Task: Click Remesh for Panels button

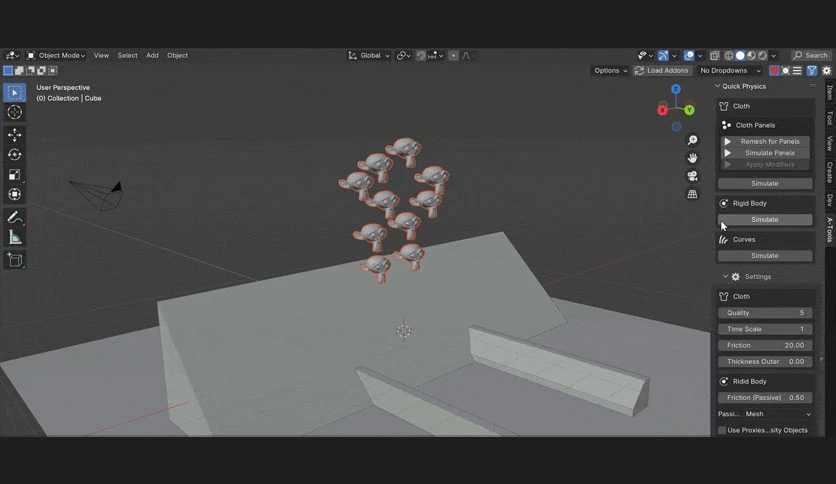Action: point(765,141)
